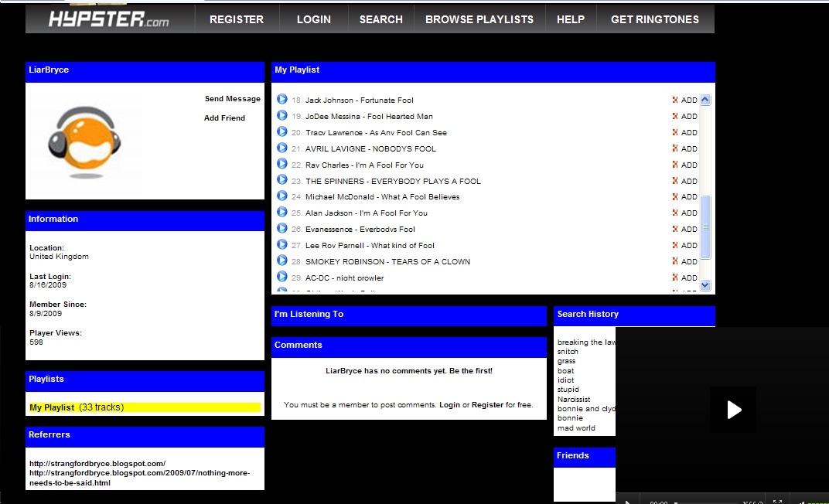Click the Hypster.com logo

(109, 19)
